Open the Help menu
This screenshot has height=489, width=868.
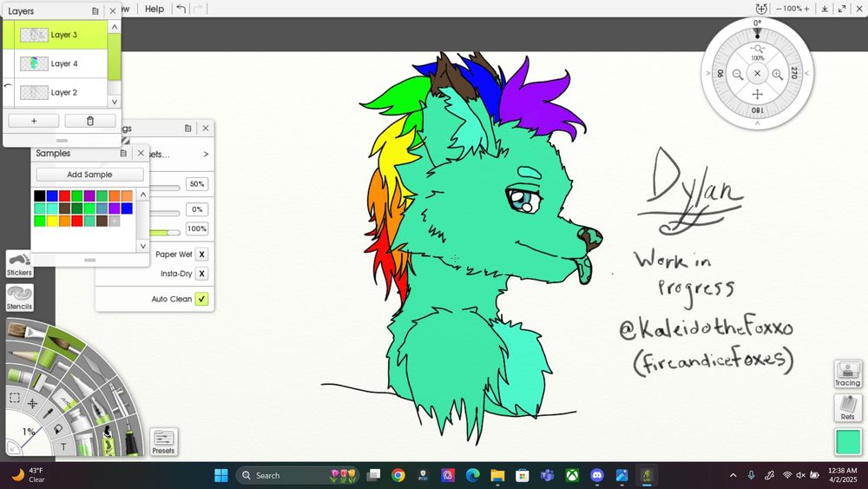click(155, 9)
